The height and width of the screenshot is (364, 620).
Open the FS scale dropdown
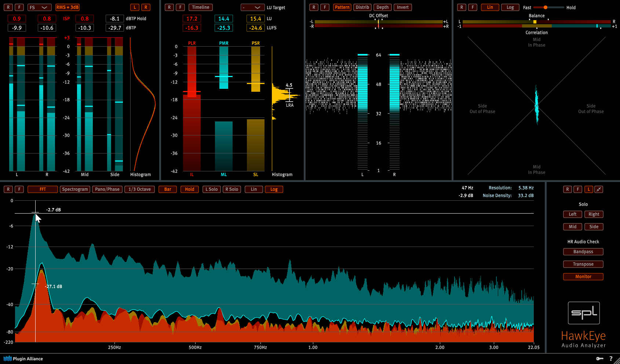point(39,7)
